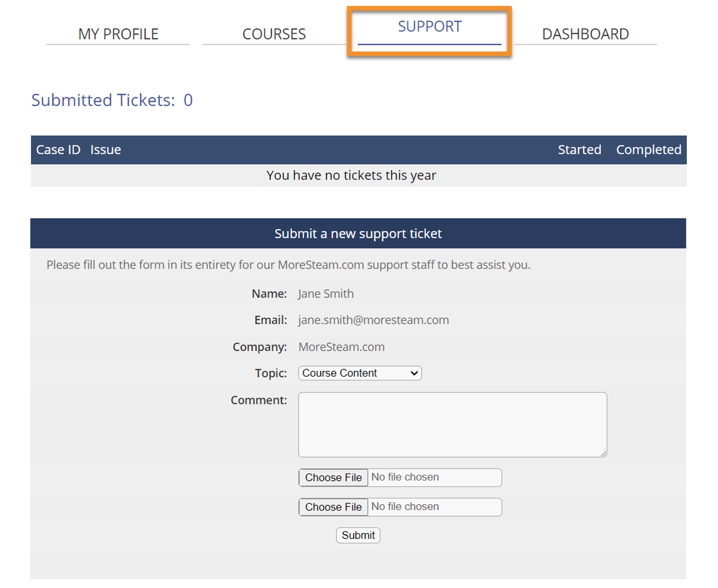This screenshot has width=718, height=588.
Task: Click the Topic: field label
Action: [271, 373]
